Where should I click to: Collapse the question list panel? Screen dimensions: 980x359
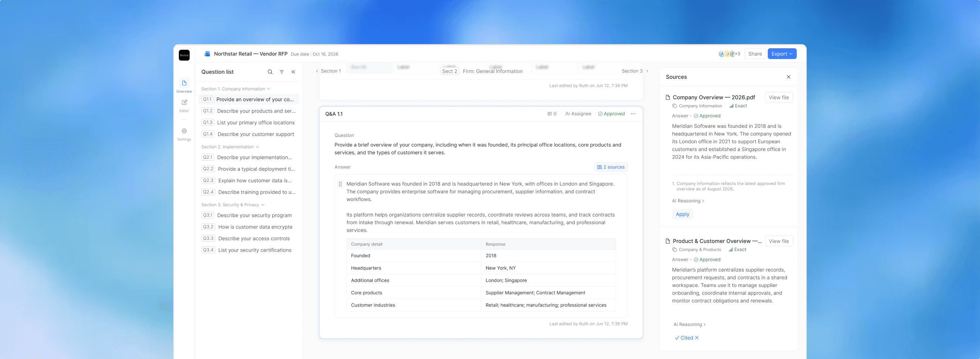tap(293, 72)
